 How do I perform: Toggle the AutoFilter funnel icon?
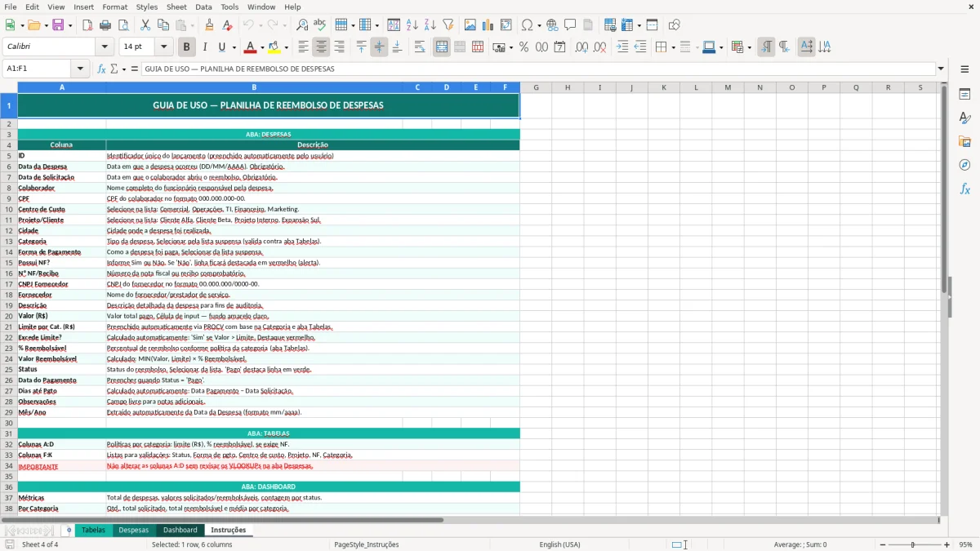click(x=448, y=25)
